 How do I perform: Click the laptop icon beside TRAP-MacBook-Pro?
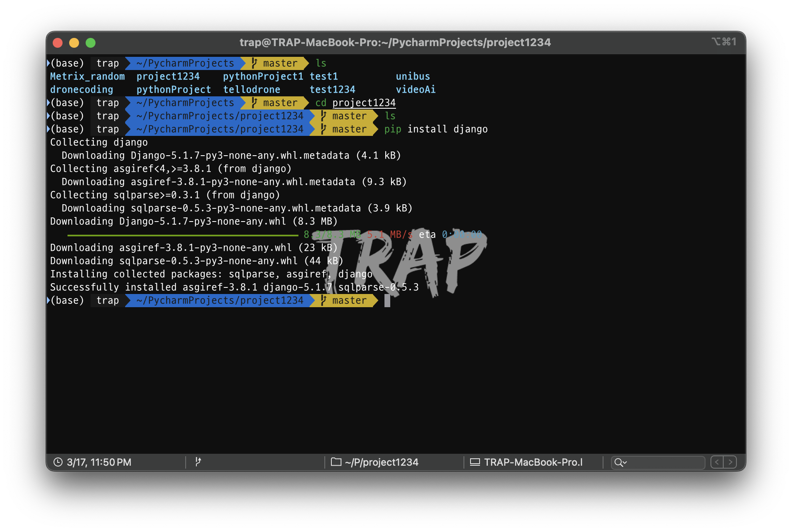pos(475,462)
